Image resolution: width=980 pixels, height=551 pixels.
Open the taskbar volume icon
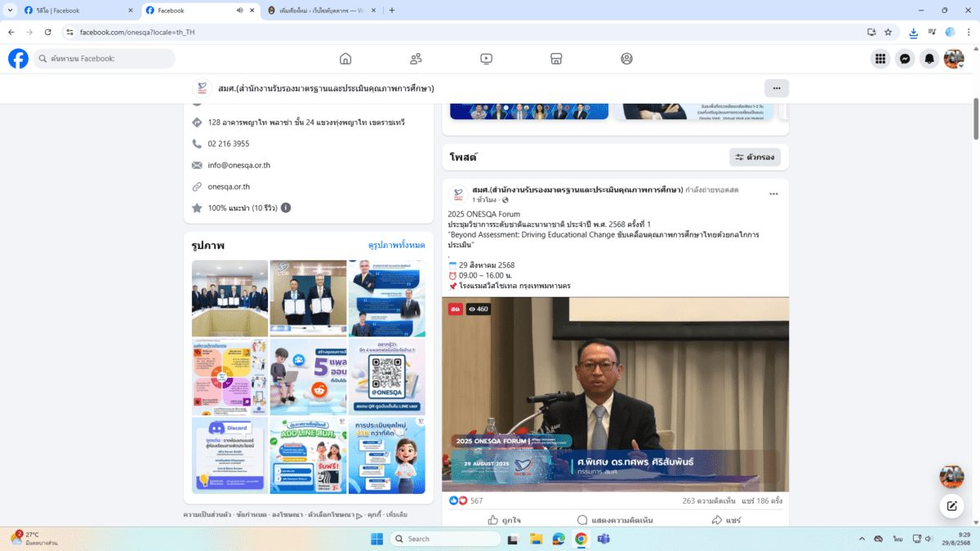(929, 539)
